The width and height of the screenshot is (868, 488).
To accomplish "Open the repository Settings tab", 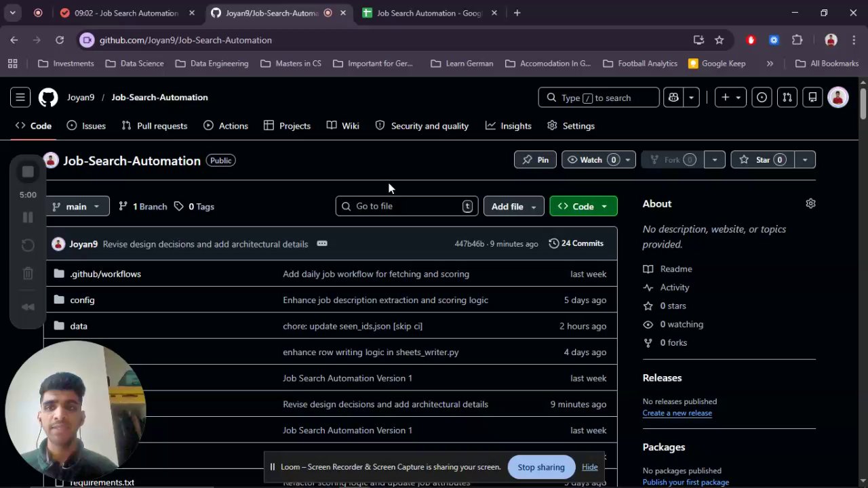I will (570, 126).
